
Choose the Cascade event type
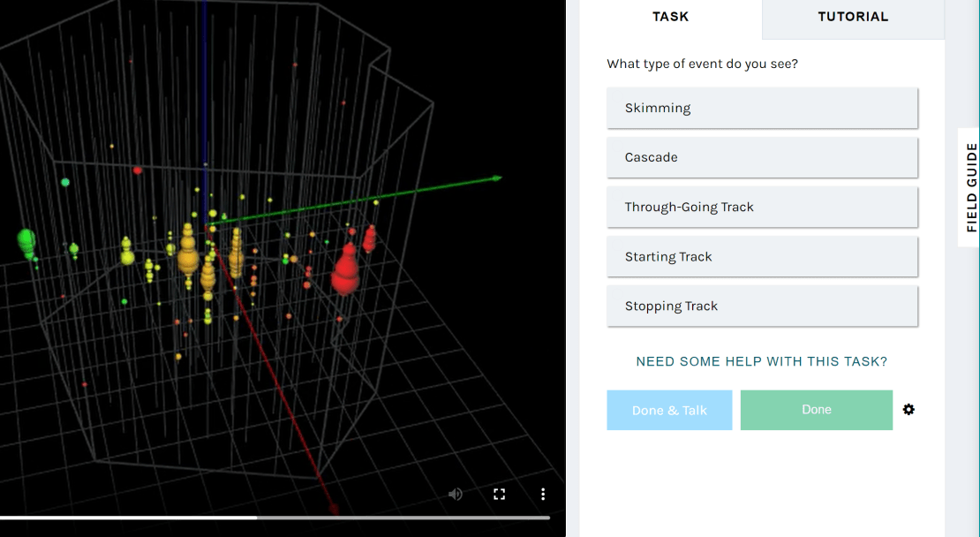pos(762,157)
